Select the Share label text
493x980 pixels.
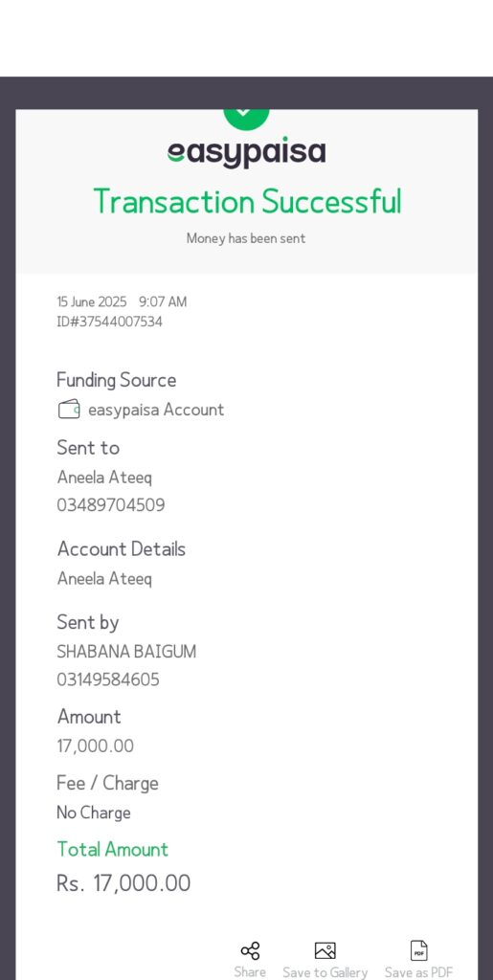pyautogui.click(x=250, y=972)
